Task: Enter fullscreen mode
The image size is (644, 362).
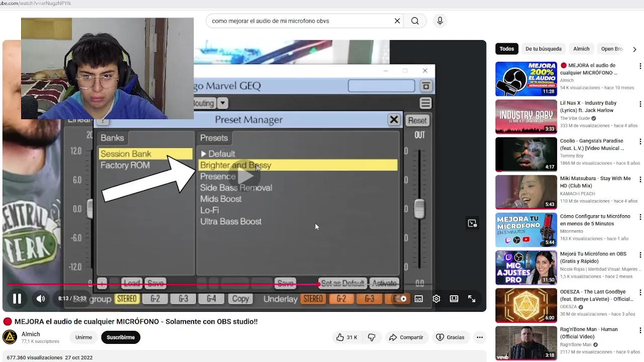Action: tap(472, 299)
